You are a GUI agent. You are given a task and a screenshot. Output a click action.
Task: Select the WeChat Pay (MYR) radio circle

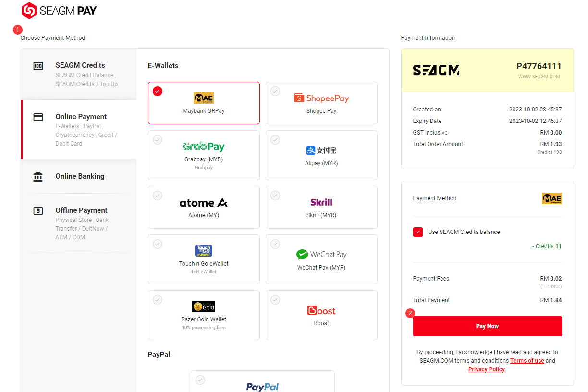[x=275, y=244]
